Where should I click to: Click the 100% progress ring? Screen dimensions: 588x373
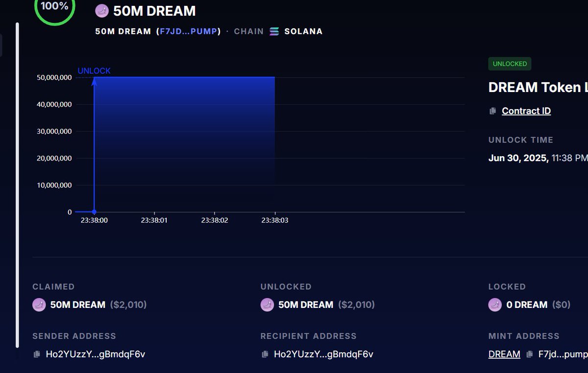(54, 7)
